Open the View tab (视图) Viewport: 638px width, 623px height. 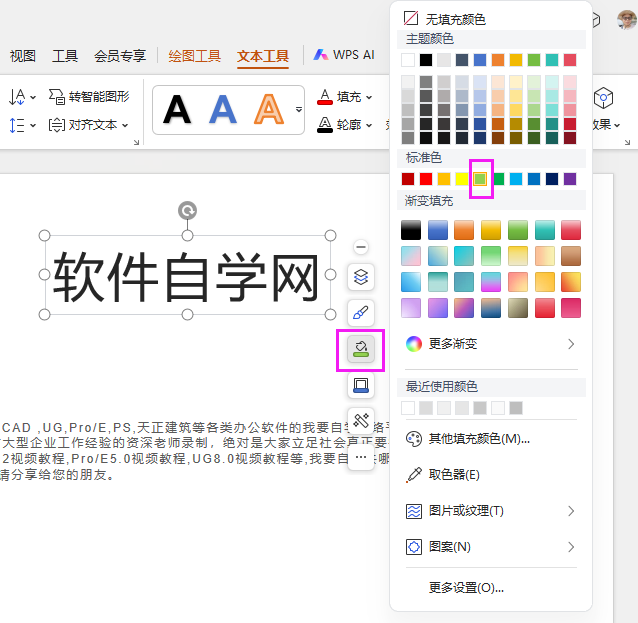point(23,56)
